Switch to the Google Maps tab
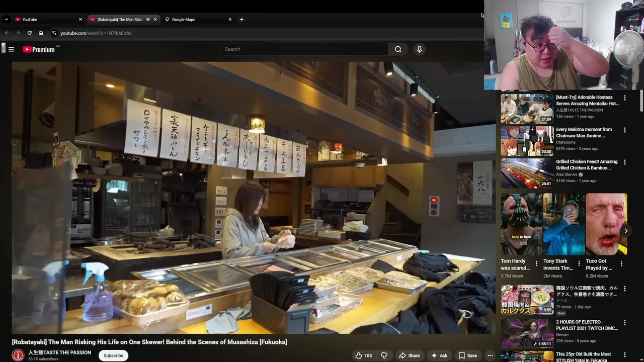The image size is (644, 362). click(198, 20)
